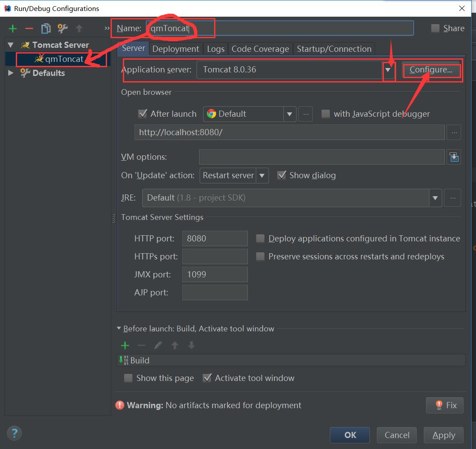Image resolution: width=476 pixels, height=449 pixels.
Task: Expand VM options editor icon
Action: point(454,157)
